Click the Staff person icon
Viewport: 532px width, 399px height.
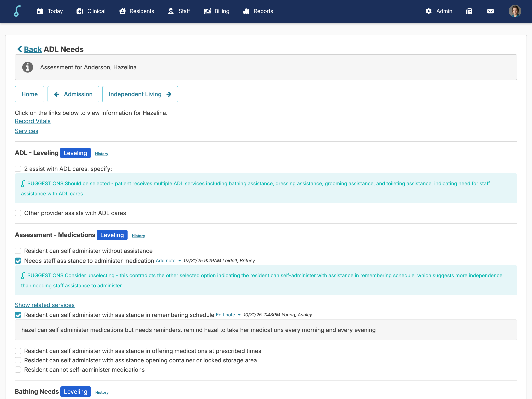[x=171, y=11]
